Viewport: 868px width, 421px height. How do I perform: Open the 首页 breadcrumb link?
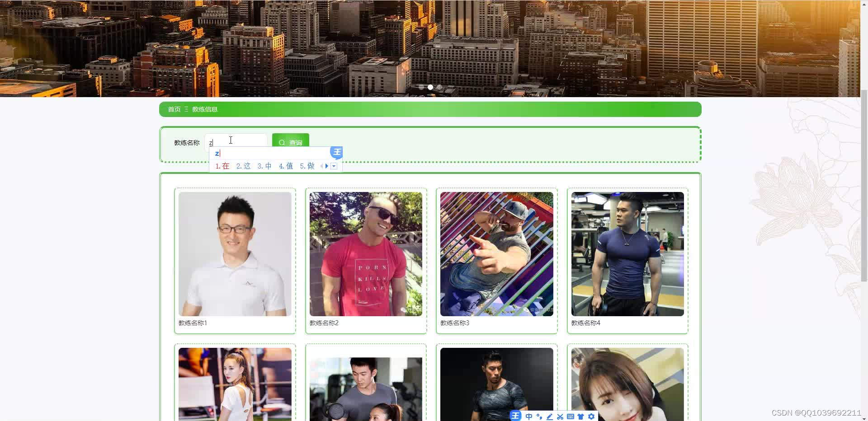coord(174,109)
